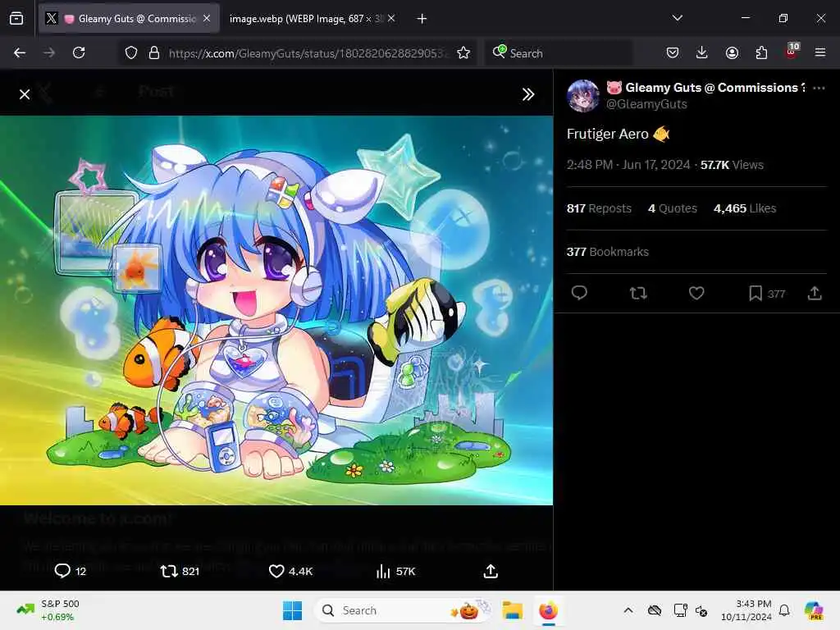Image resolution: width=840 pixels, height=630 pixels.
Task: Open the notifications bell
Action: click(x=784, y=610)
